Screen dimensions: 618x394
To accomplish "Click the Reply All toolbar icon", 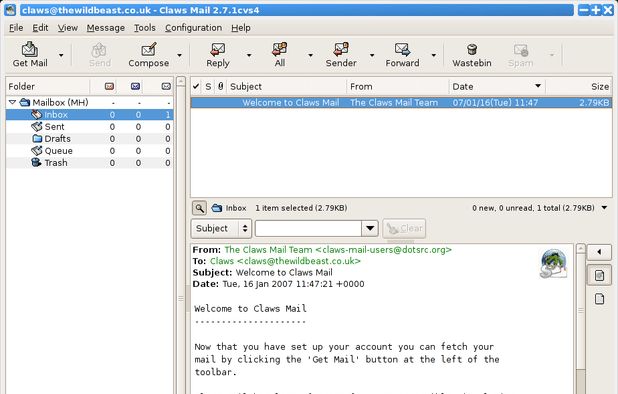I will (280, 54).
